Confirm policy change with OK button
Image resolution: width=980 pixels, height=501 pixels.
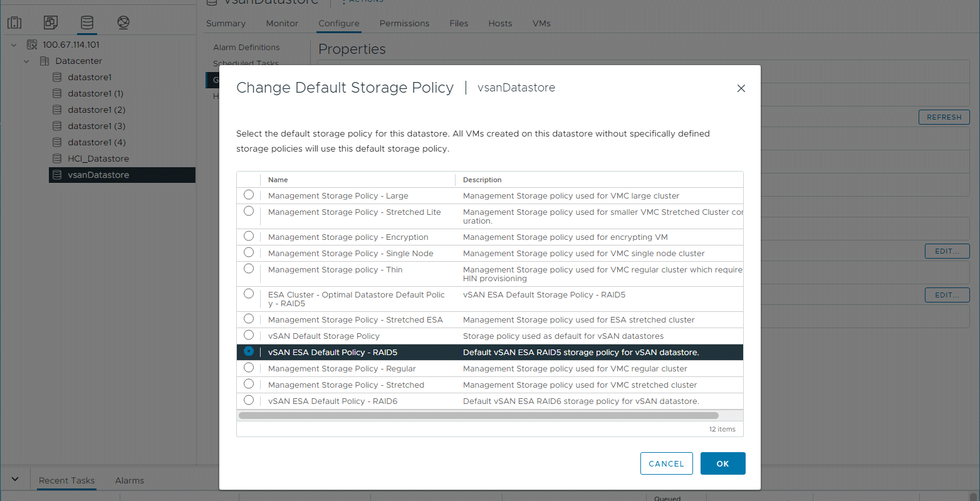[723, 463]
